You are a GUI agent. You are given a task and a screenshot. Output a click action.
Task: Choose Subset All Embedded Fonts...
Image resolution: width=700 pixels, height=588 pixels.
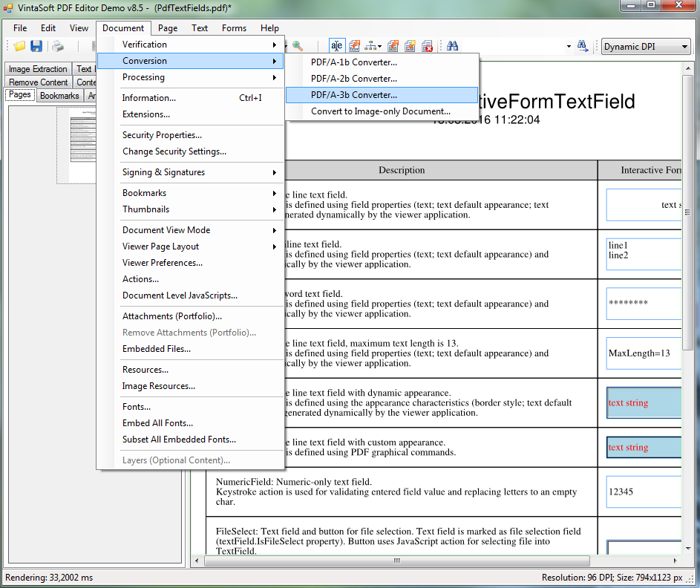(190, 440)
